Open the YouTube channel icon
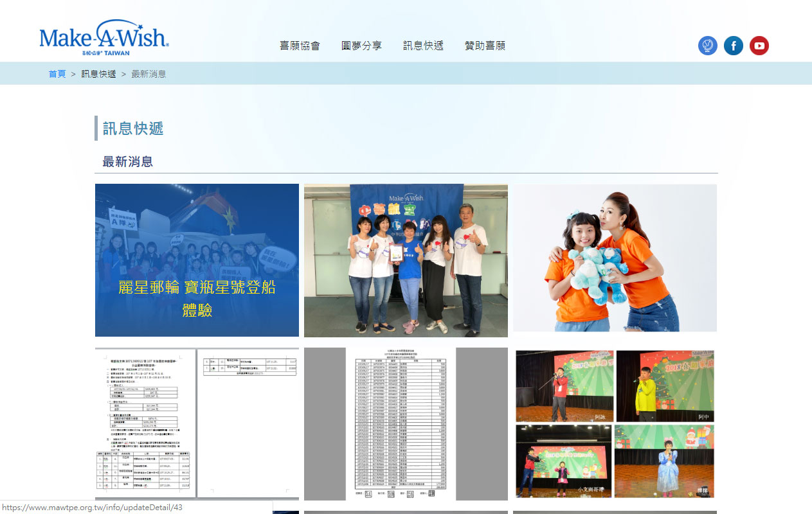This screenshot has height=514, width=812. (759, 46)
